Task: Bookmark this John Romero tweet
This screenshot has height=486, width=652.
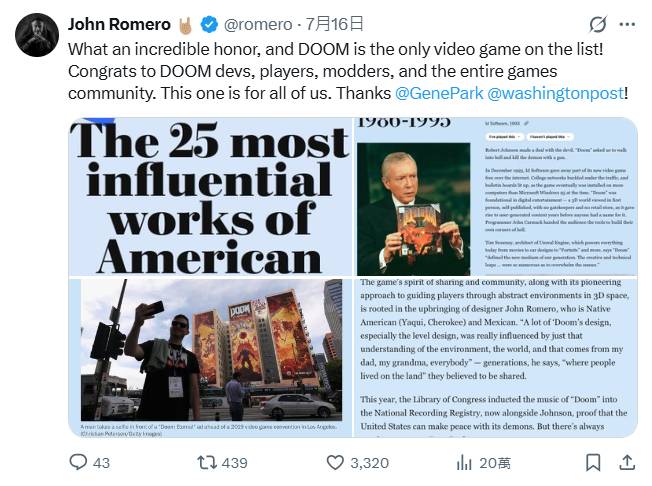Action: pos(593,462)
